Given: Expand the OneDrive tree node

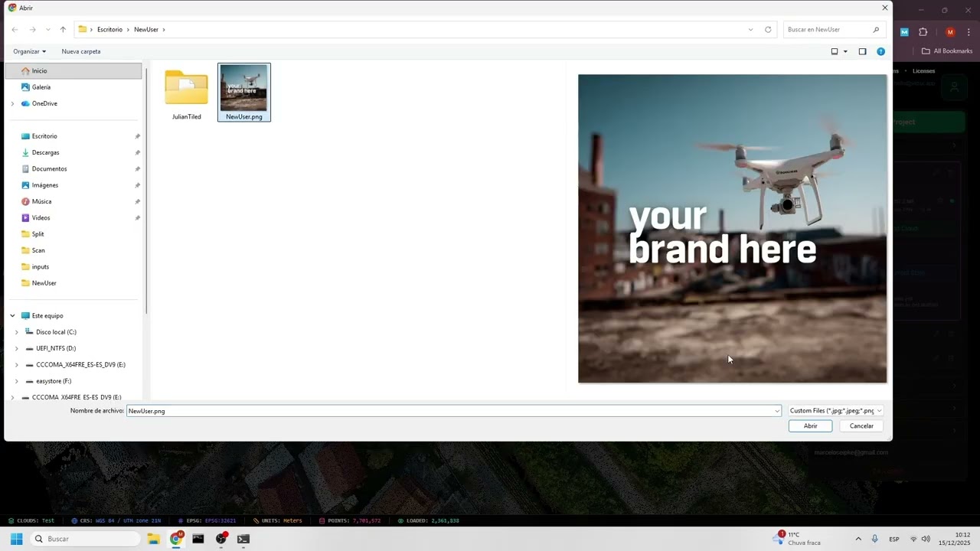Looking at the screenshot, I should click(x=12, y=103).
